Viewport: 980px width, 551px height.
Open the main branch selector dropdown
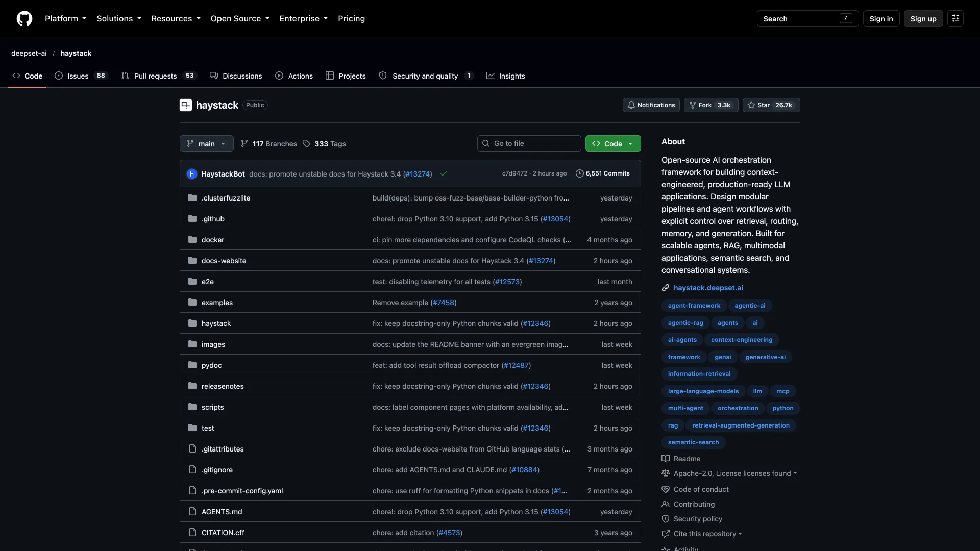[207, 143]
